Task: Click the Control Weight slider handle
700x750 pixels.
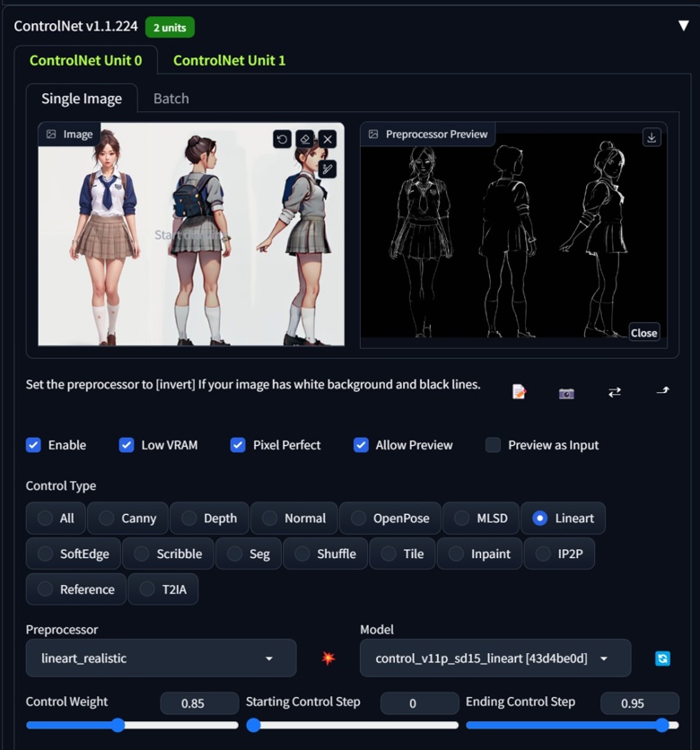Action: pos(118,725)
